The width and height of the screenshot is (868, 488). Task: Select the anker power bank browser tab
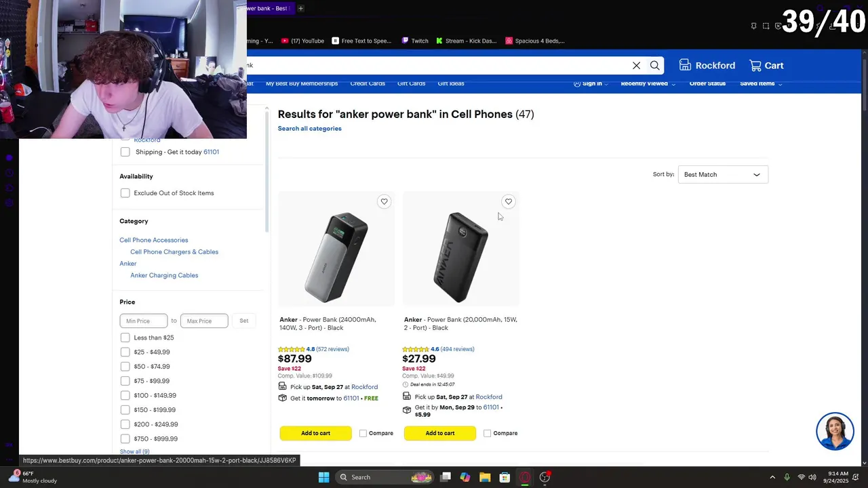[270, 8]
